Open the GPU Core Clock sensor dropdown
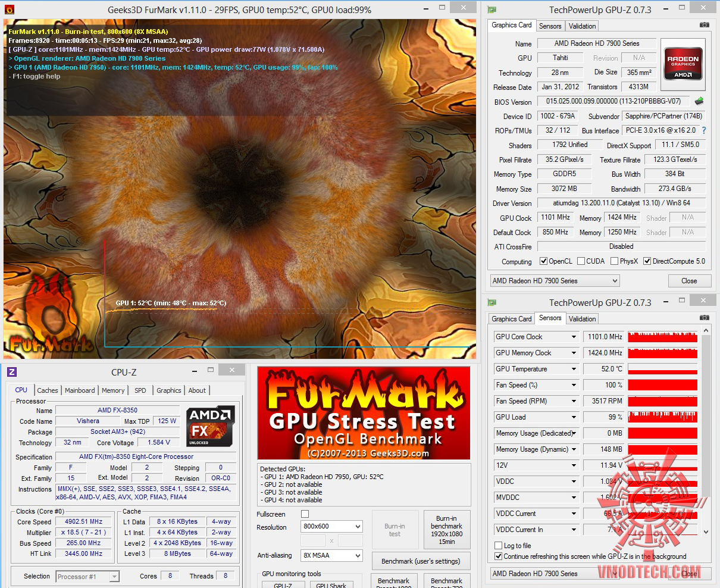This screenshot has width=720, height=588. click(x=536, y=337)
